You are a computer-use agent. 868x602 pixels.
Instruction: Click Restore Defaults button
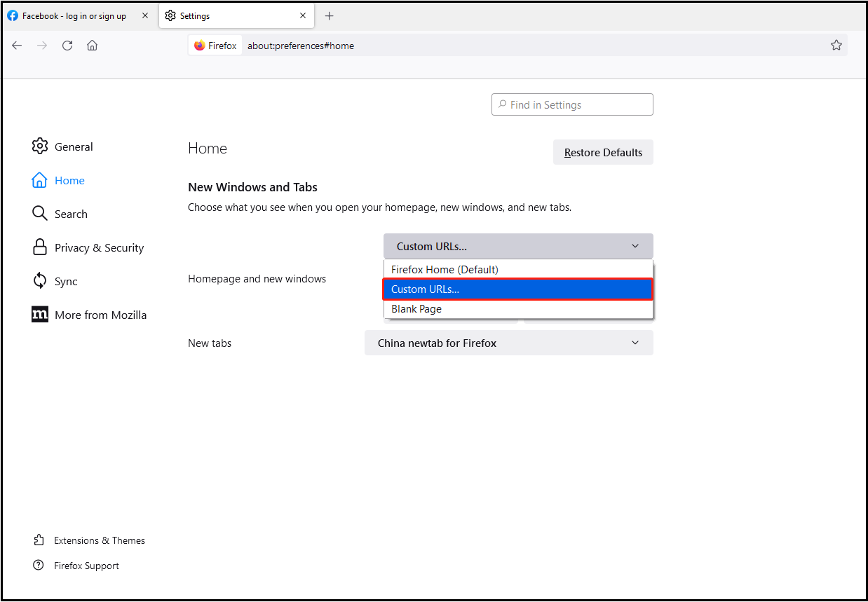click(x=603, y=152)
